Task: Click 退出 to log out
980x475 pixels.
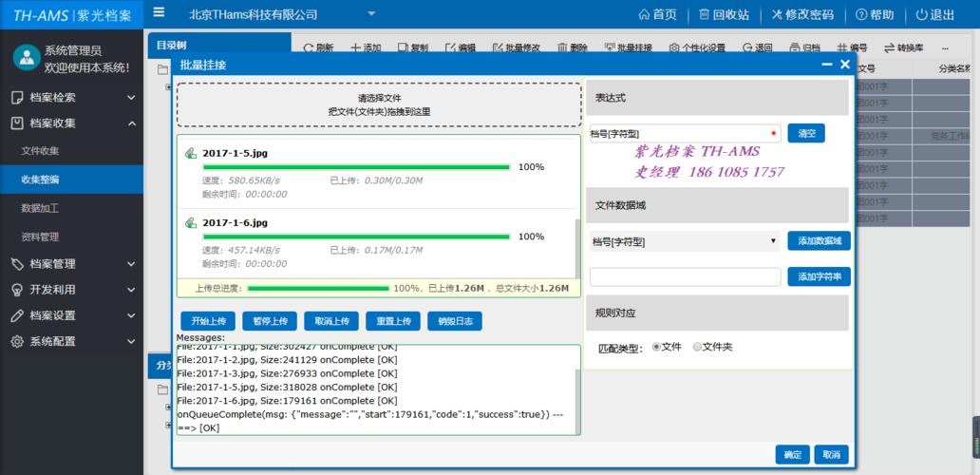Action: 935,15
